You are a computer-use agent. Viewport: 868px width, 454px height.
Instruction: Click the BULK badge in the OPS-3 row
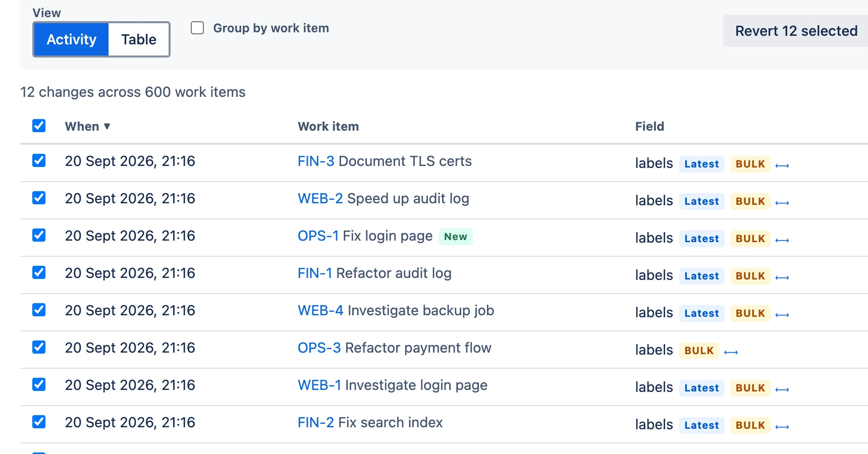(699, 351)
